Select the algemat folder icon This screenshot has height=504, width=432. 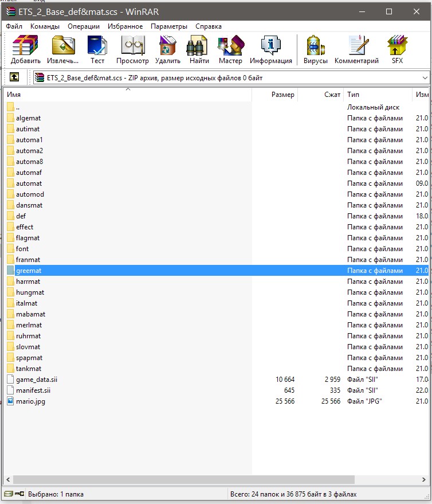(10, 118)
